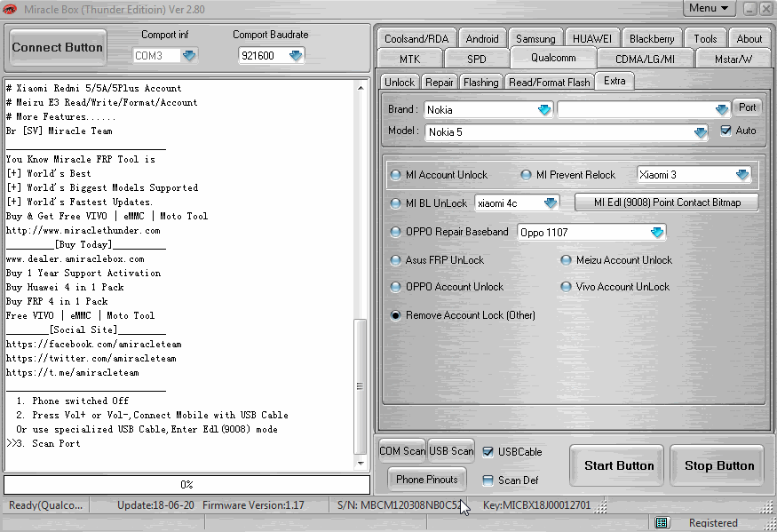The image size is (777, 532).
Task: Expand the Oppo 1107 dropdown
Action: click(657, 232)
